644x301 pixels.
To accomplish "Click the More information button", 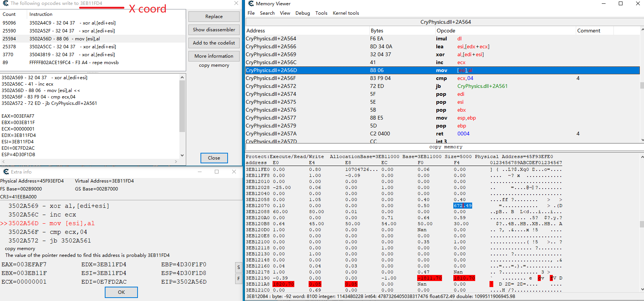I will click(214, 56).
